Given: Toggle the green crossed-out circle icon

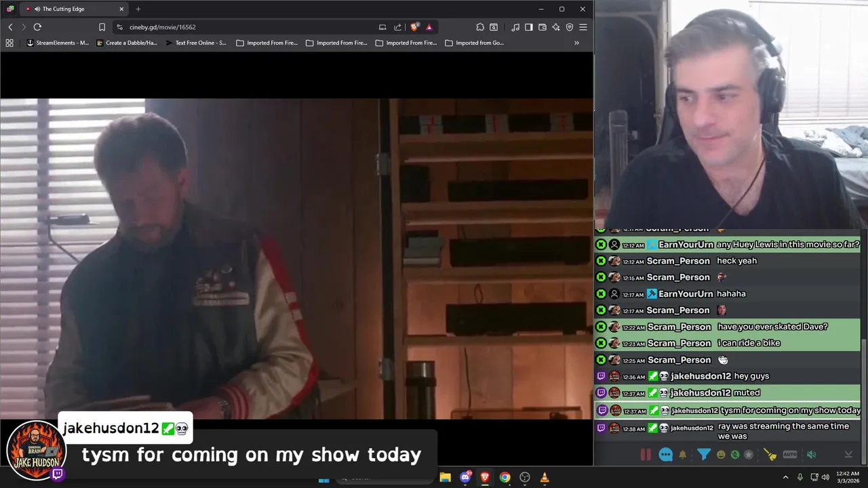Looking at the screenshot, I should (735, 455).
